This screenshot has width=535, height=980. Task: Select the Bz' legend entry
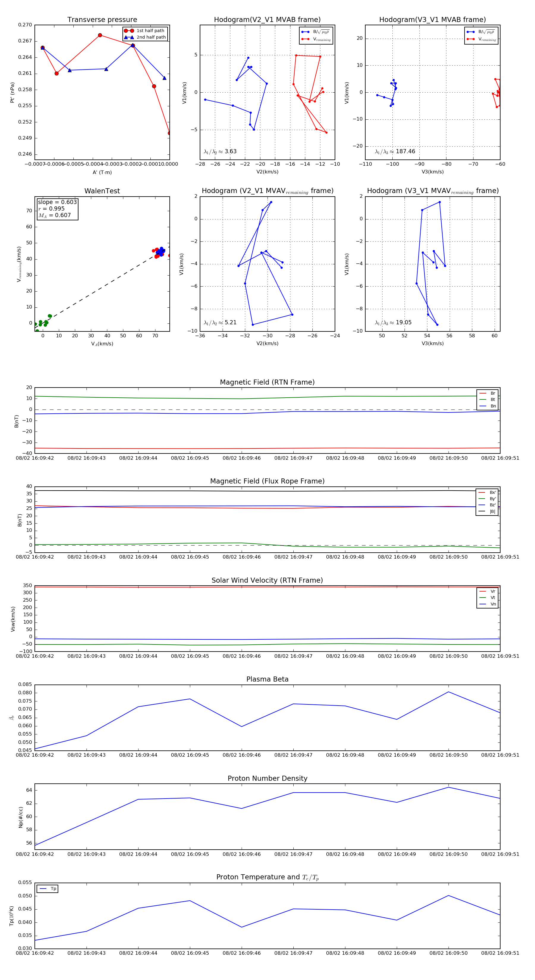(487, 505)
